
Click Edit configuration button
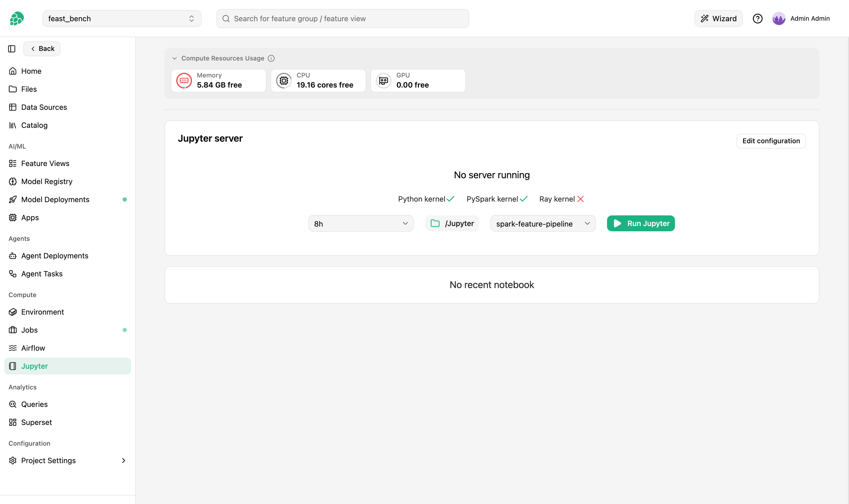pyautogui.click(x=771, y=141)
